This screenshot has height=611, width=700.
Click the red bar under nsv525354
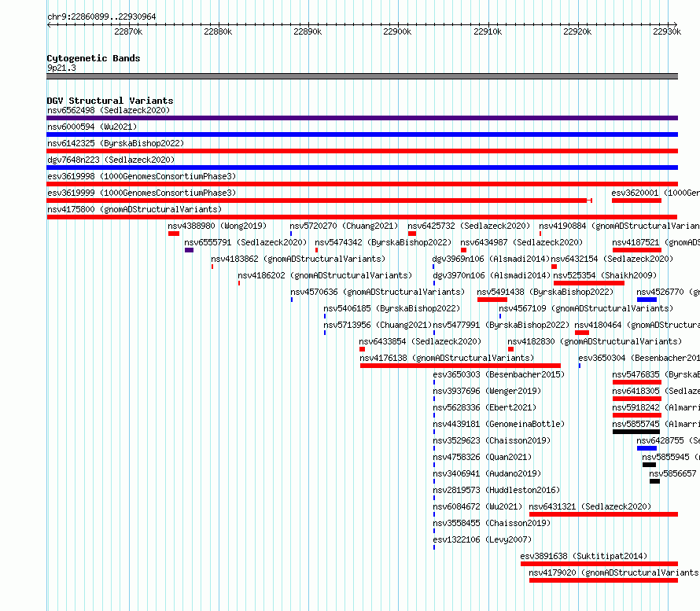tap(589, 283)
